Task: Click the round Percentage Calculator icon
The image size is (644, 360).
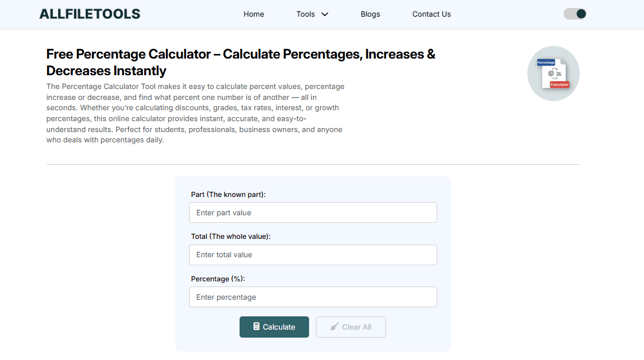Action: (x=553, y=73)
